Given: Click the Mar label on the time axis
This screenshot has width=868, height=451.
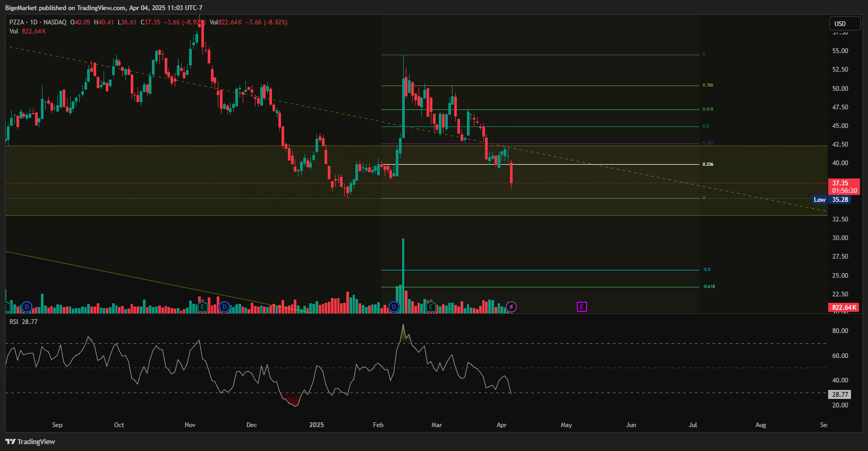Looking at the screenshot, I should click(x=437, y=425).
